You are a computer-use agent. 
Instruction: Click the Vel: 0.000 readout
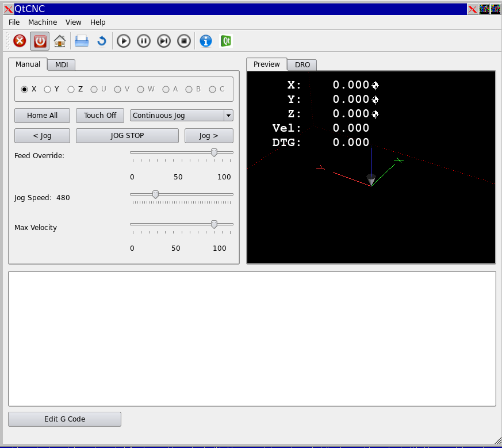click(320, 128)
